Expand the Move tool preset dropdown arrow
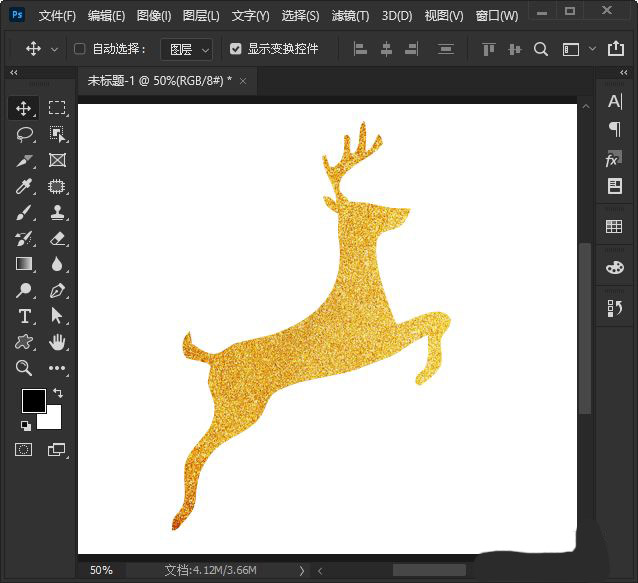This screenshot has width=638, height=583. [x=54, y=48]
